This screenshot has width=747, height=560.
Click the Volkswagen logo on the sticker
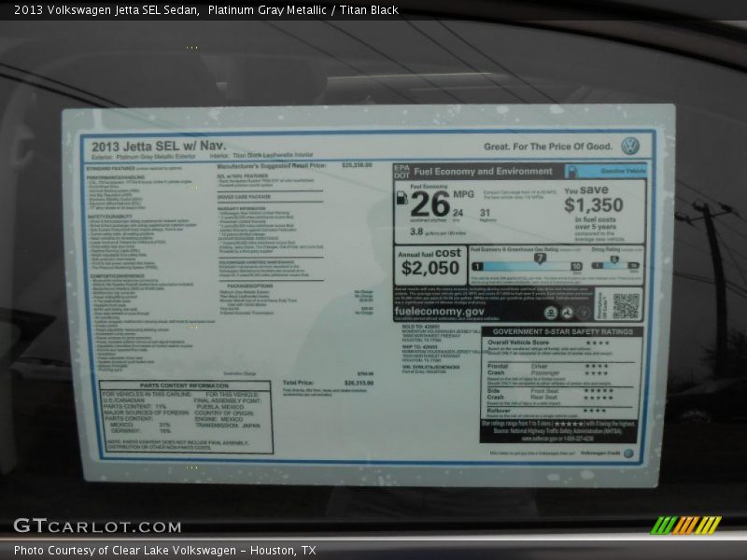click(629, 146)
